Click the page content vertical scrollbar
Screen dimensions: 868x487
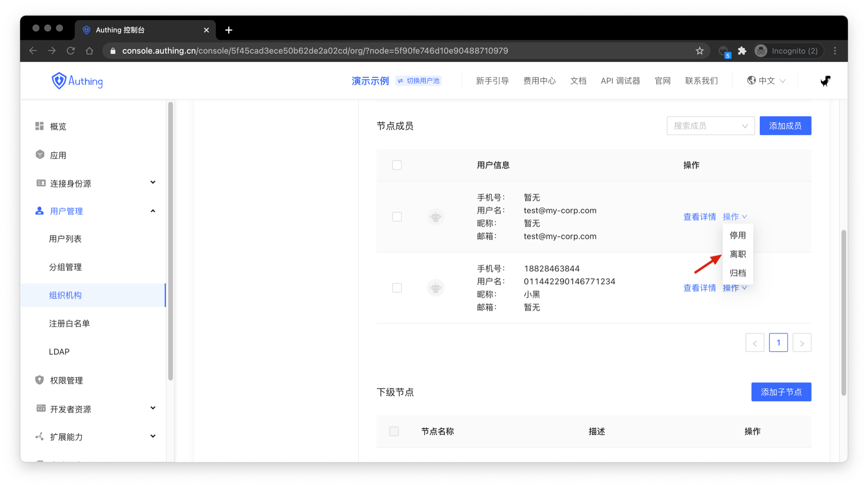click(x=843, y=312)
